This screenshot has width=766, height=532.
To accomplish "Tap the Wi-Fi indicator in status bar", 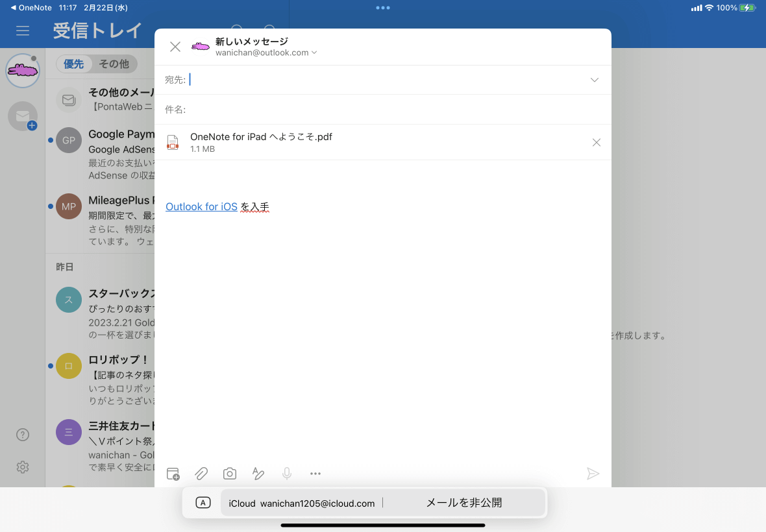I will coord(709,8).
